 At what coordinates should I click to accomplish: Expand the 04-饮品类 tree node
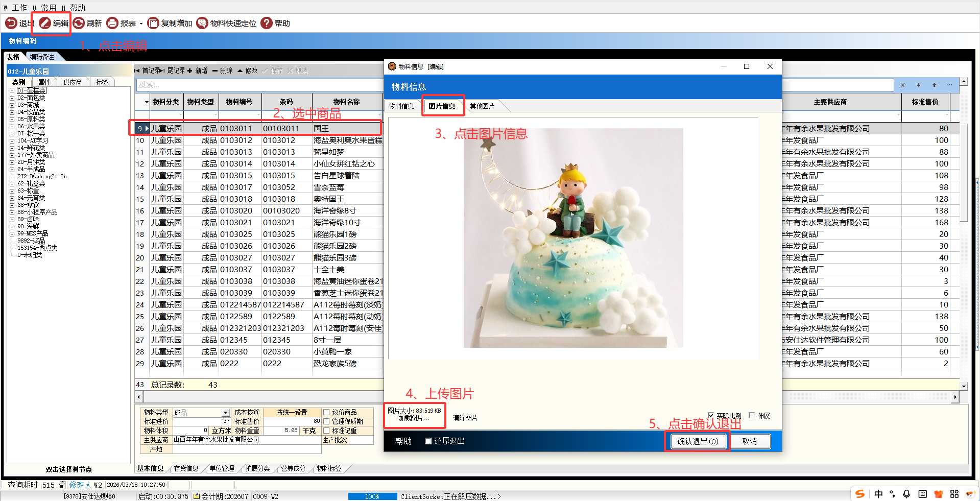pos(12,112)
